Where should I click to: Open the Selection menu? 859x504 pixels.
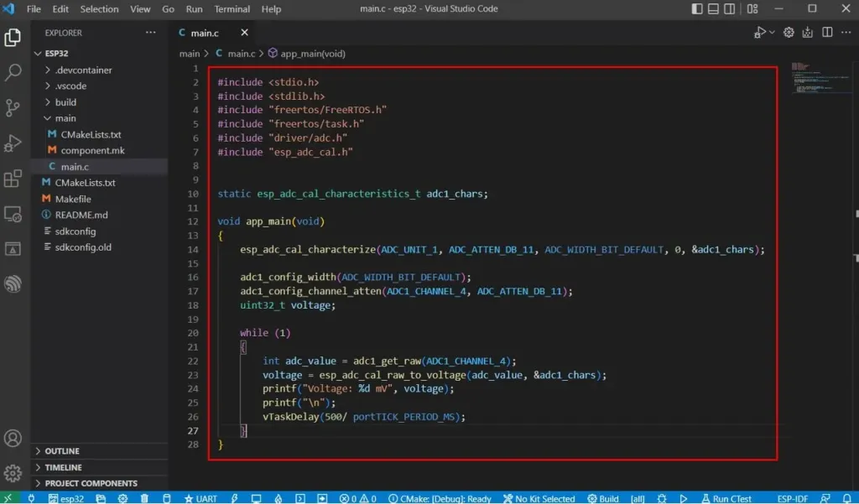pos(99,8)
